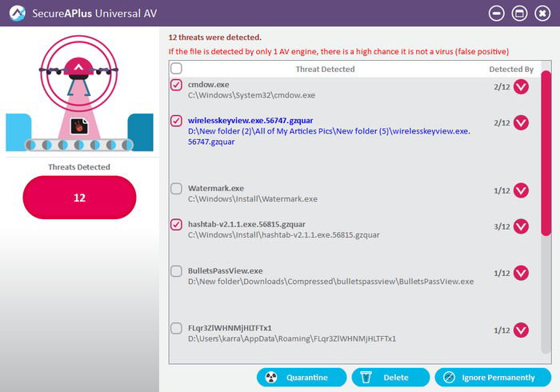
Task: Click the D:\Users\karra\AppData\Roaming path
Action: [292, 338]
